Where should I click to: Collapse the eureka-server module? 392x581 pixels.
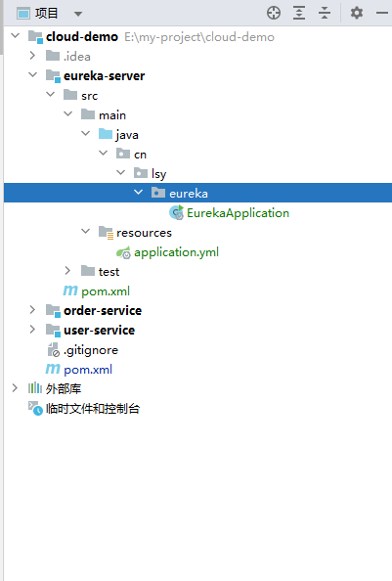coord(32,75)
